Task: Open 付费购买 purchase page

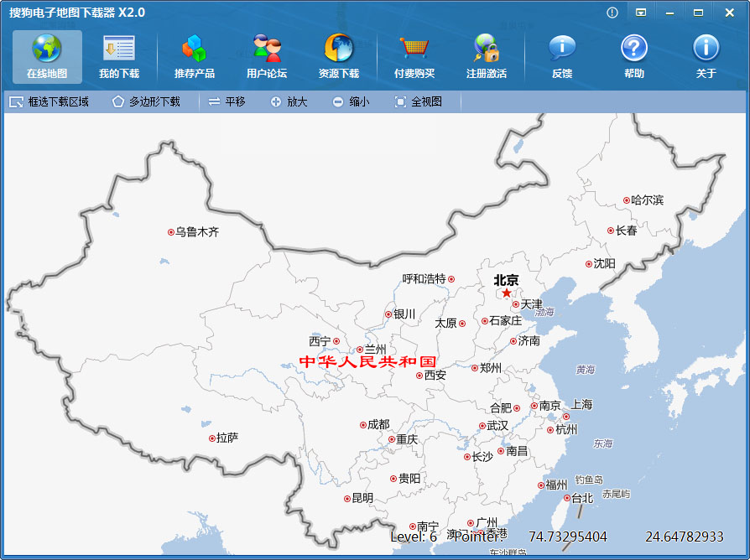Action: pos(414,56)
